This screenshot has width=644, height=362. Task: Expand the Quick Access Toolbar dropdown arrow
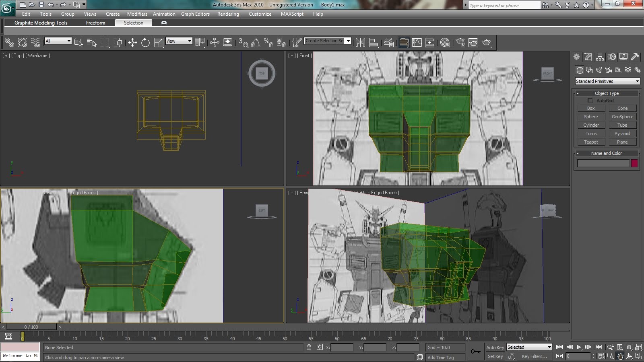coord(84,5)
